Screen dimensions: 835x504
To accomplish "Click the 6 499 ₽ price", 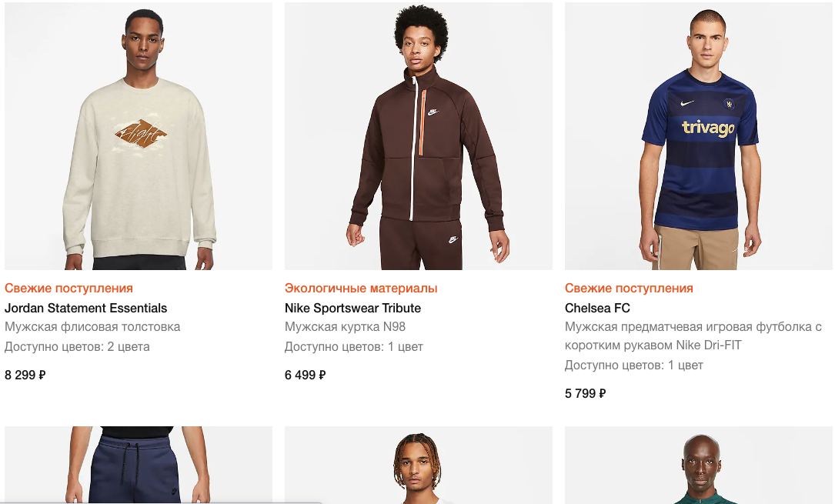I will pos(306,375).
